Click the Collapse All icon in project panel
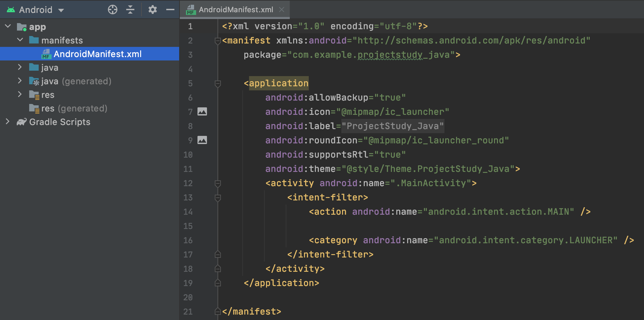Viewport: 644px width, 320px height. point(130,10)
